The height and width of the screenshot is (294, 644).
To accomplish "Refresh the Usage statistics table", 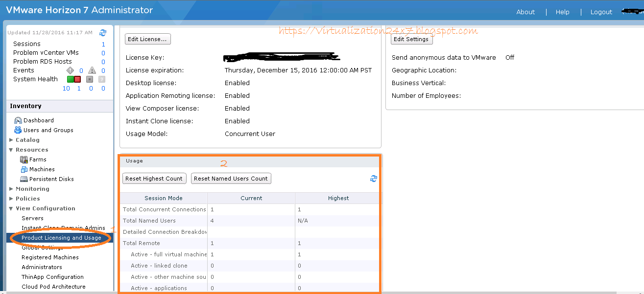I will coord(374,179).
